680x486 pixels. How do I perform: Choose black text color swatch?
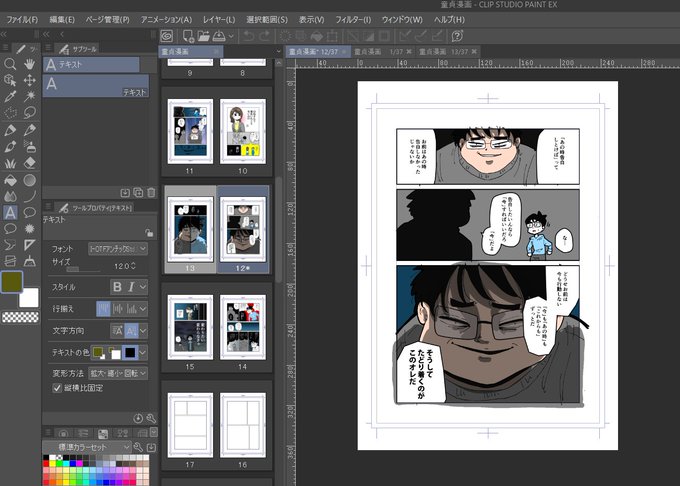[x=130, y=352]
